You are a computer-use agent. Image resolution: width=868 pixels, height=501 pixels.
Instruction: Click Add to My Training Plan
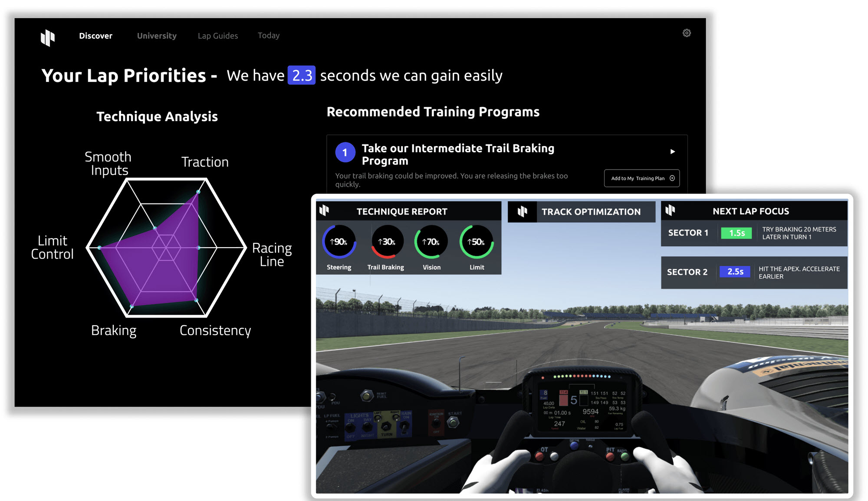(x=641, y=178)
